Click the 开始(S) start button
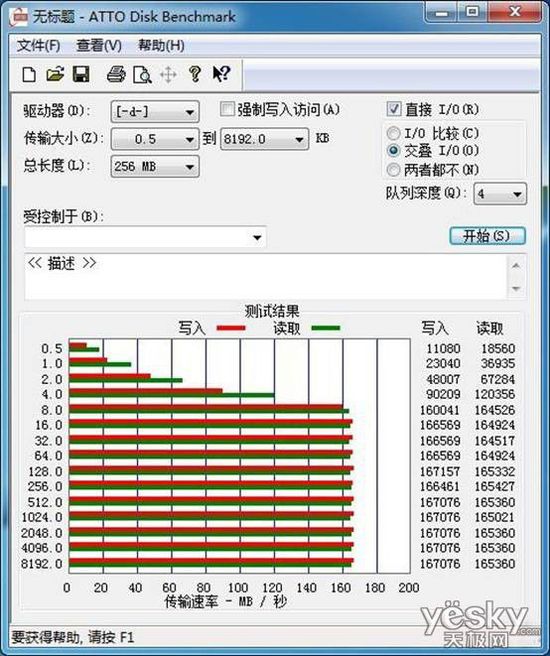 [x=487, y=236]
